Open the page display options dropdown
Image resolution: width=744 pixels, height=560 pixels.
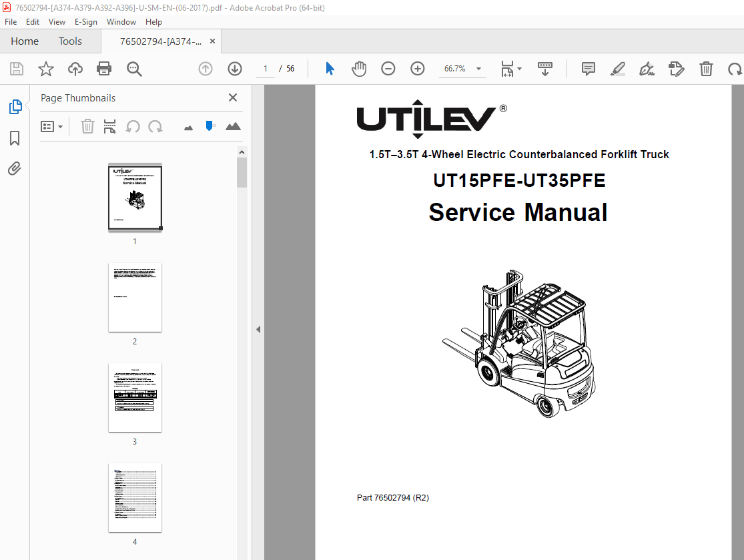(x=510, y=68)
